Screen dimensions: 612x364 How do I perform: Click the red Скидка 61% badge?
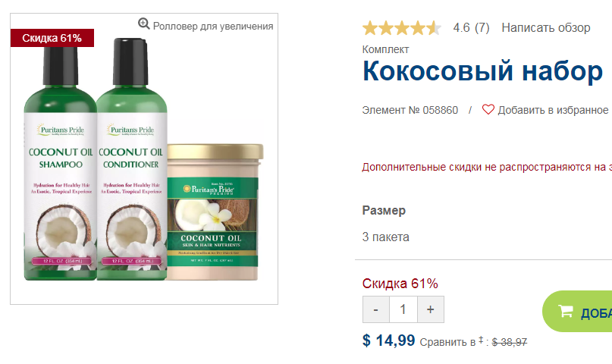tap(52, 38)
